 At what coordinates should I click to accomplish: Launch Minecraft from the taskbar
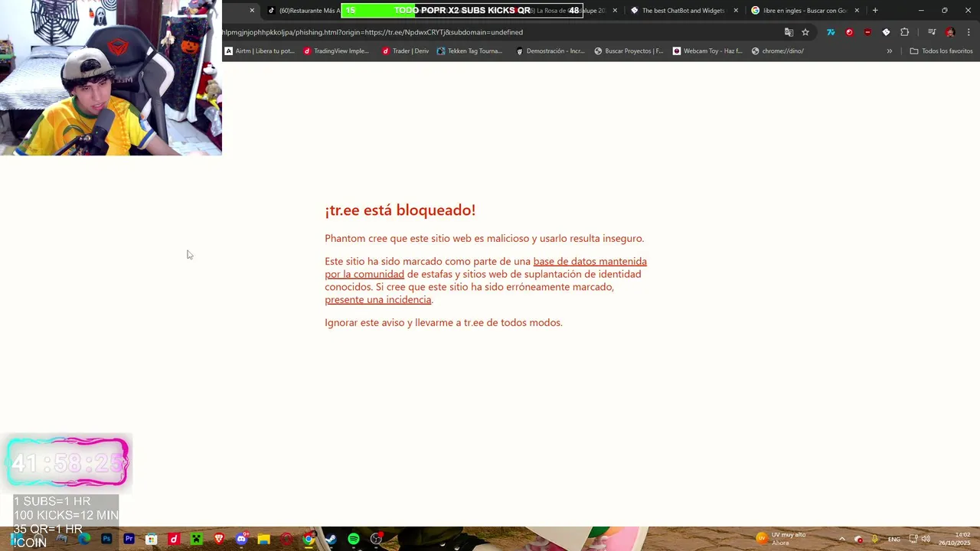197,539
